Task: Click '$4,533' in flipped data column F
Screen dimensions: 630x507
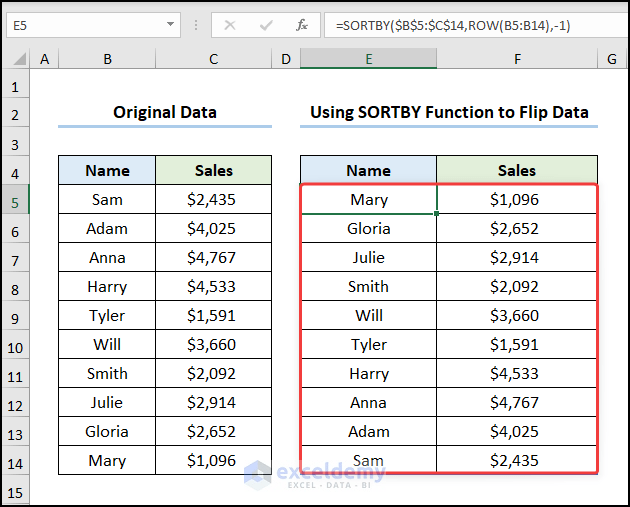Action: click(x=517, y=373)
